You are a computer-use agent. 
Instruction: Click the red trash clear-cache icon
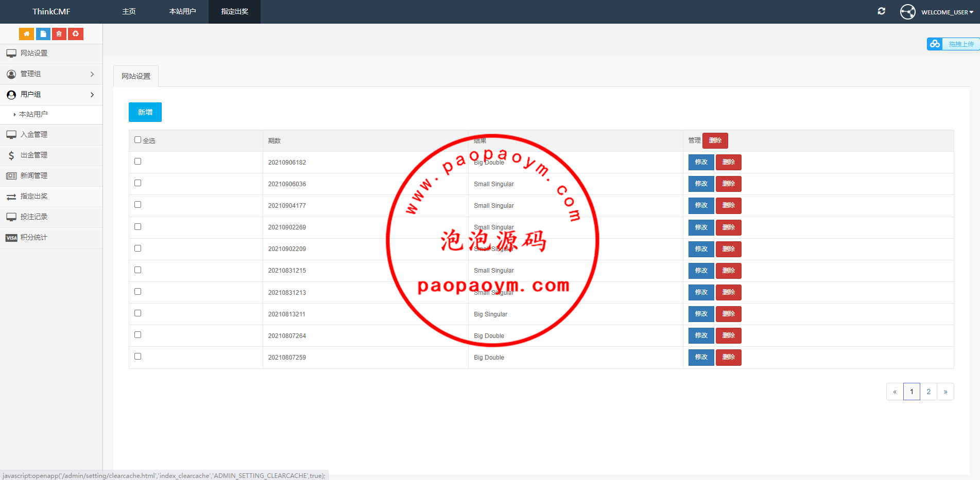[x=59, y=34]
